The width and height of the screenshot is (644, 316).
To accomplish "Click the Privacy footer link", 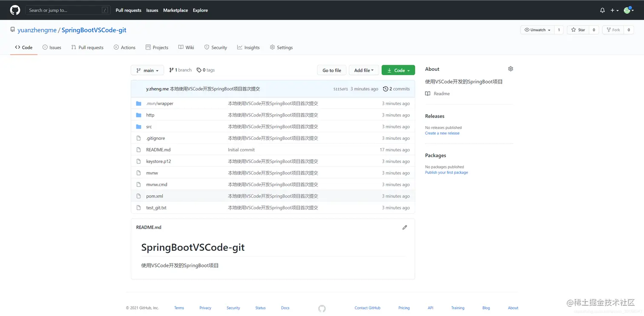I will pyautogui.click(x=205, y=308).
